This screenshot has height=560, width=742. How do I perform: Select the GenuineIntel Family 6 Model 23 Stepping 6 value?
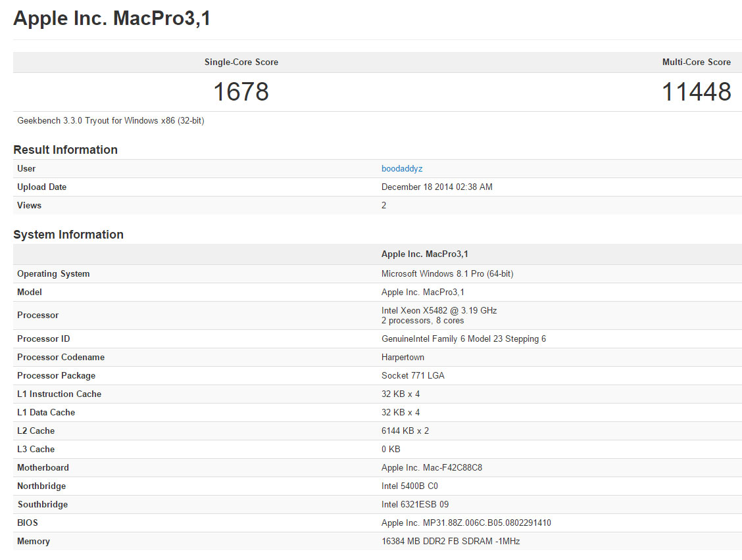point(464,338)
